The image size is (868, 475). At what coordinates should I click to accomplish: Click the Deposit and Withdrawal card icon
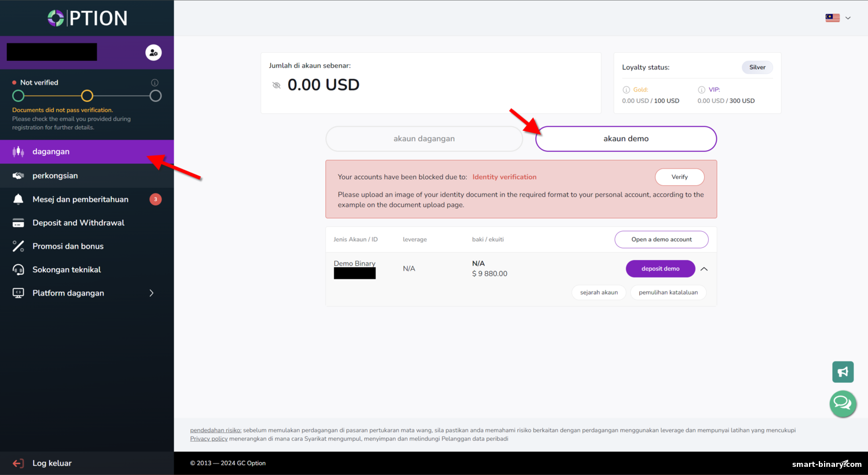(x=19, y=223)
